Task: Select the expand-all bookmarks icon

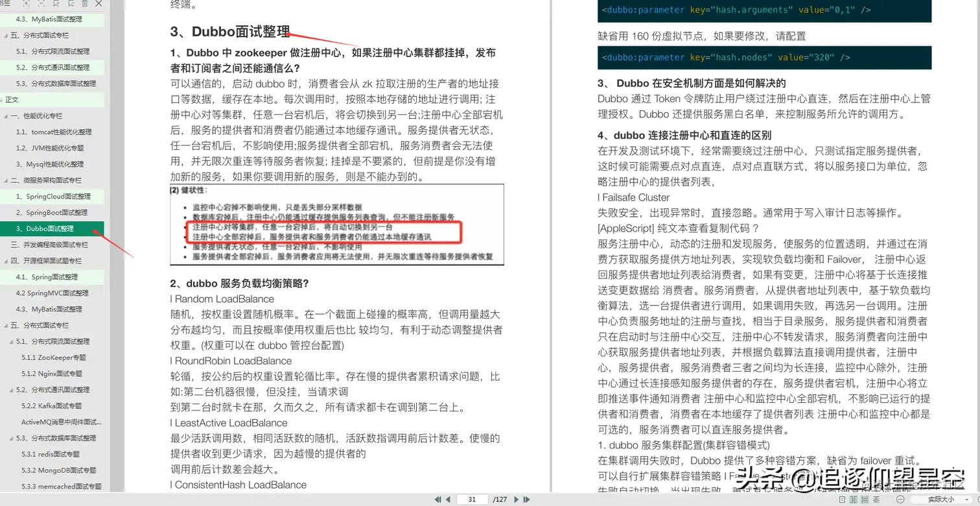Action: [x=26, y=4]
